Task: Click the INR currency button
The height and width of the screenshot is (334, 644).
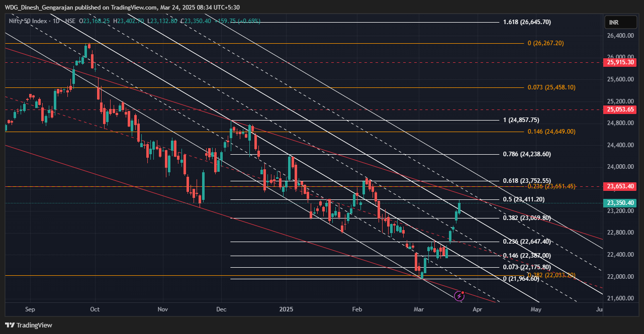Action: [x=621, y=23]
